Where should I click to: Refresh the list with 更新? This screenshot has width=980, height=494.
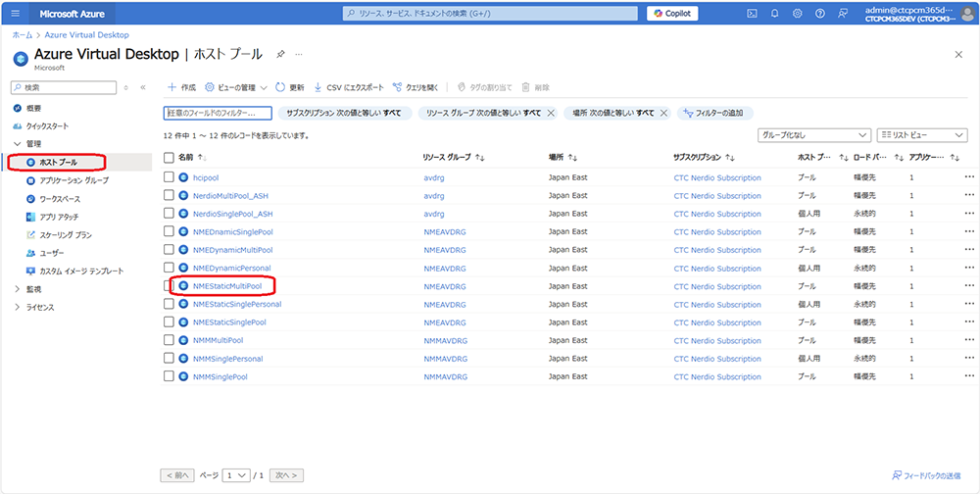coord(290,87)
